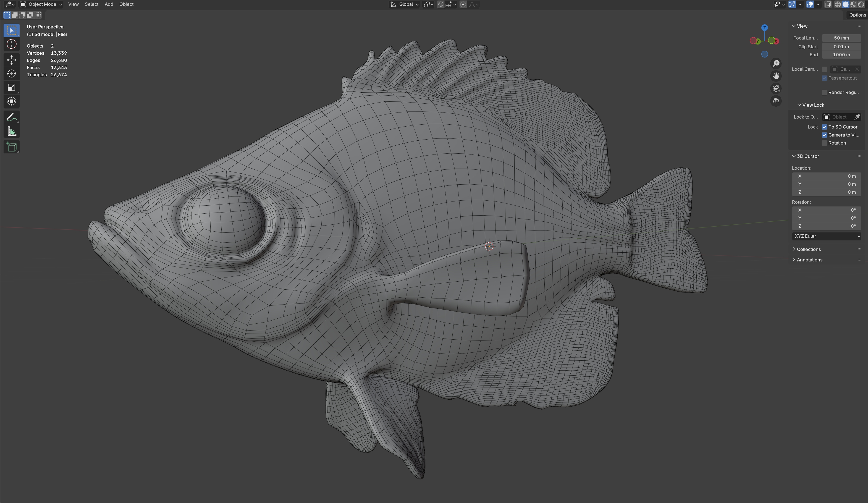Activate the Annotate pencil tool
Screen dimensions: 868x503
(x=11, y=117)
